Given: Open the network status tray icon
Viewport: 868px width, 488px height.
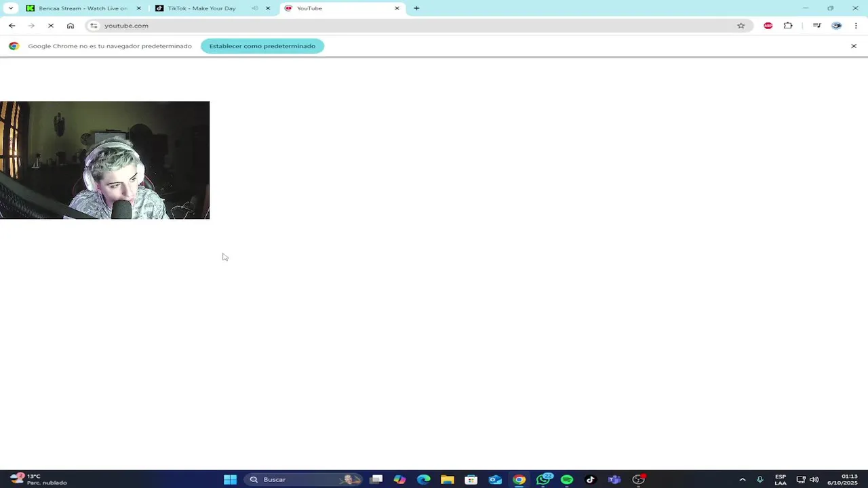Looking at the screenshot, I should click(801, 480).
